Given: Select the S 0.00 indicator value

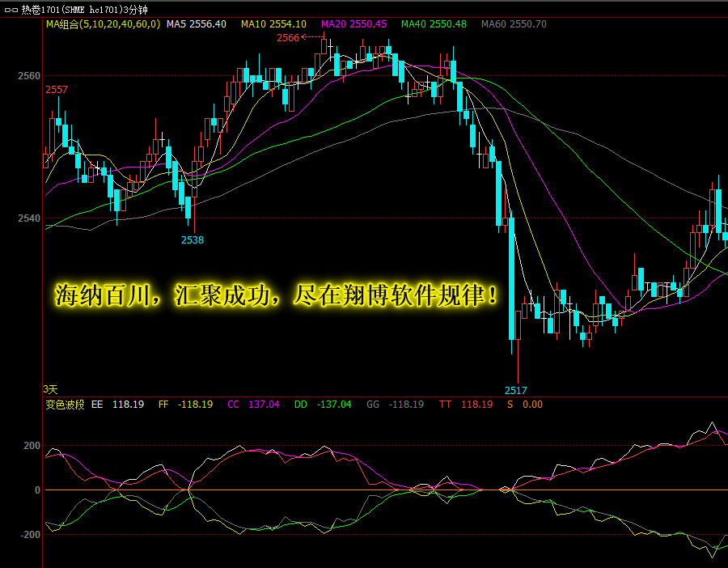Looking at the screenshot, I should [525, 405].
